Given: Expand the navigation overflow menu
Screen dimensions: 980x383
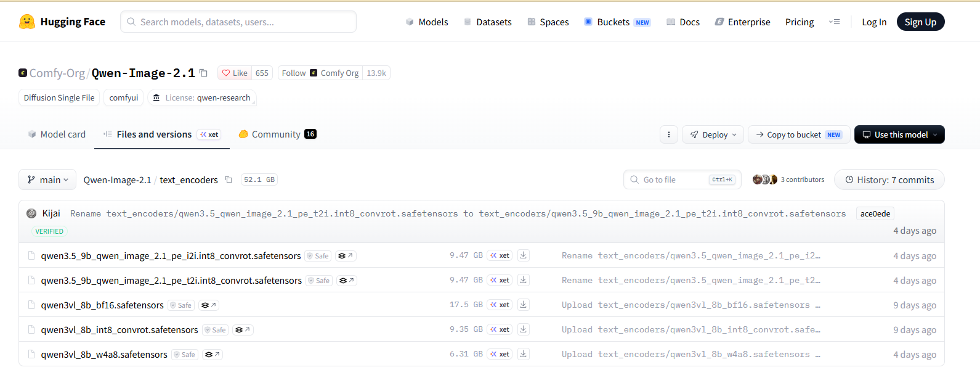Looking at the screenshot, I should [x=835, y=22].
